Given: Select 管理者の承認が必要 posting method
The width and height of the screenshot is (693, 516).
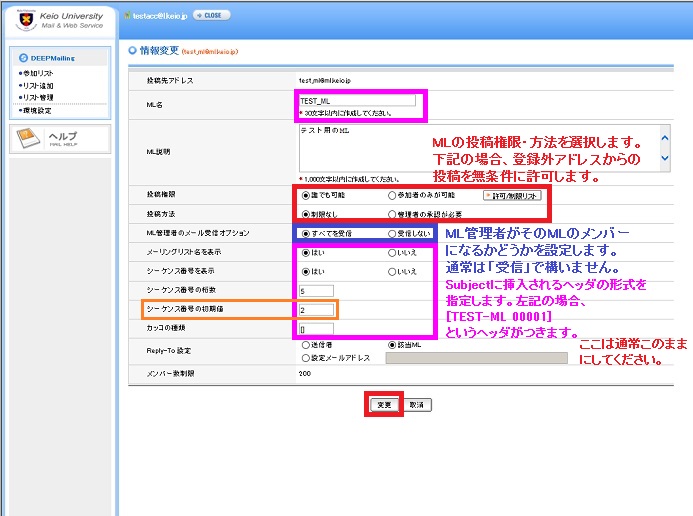Looking at the screenshot, I should (x=392, y=214).
